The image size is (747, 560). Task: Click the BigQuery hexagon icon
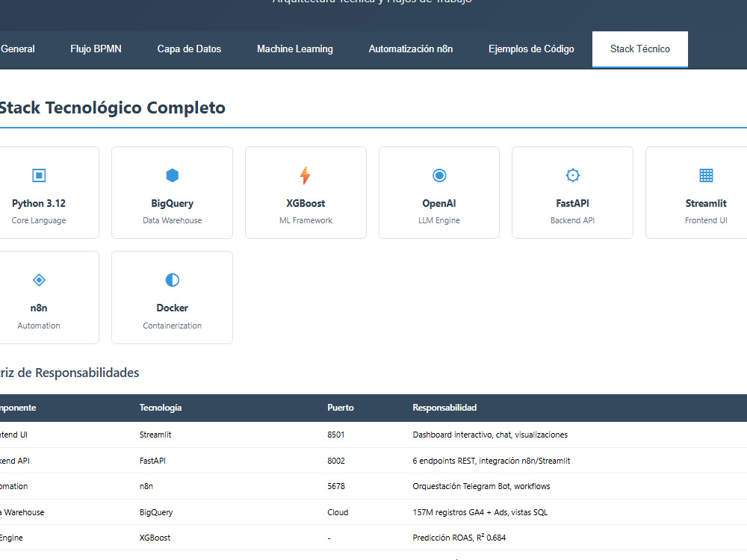pyautogui.click(x=172, y=175)
